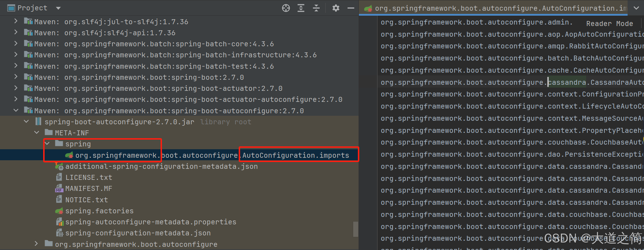
Task: Click editor line with aop.AopAutoConfiguration
Action: (x=512, y=34)
